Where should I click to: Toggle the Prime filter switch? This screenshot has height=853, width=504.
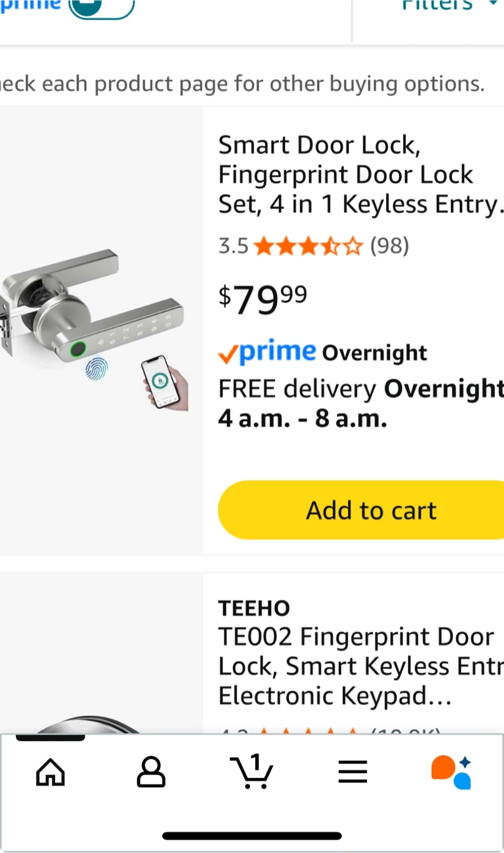[101, 6]
